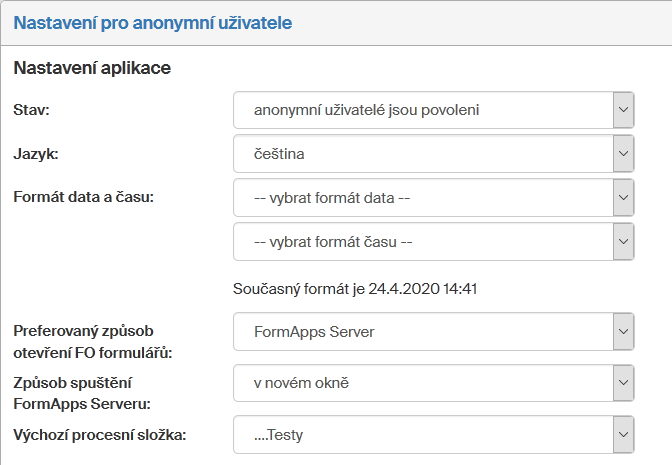This screenshot has height=465, width=672.
Task: Click the 'Výchozí procesní složka:' label
Action: [99, 433]
